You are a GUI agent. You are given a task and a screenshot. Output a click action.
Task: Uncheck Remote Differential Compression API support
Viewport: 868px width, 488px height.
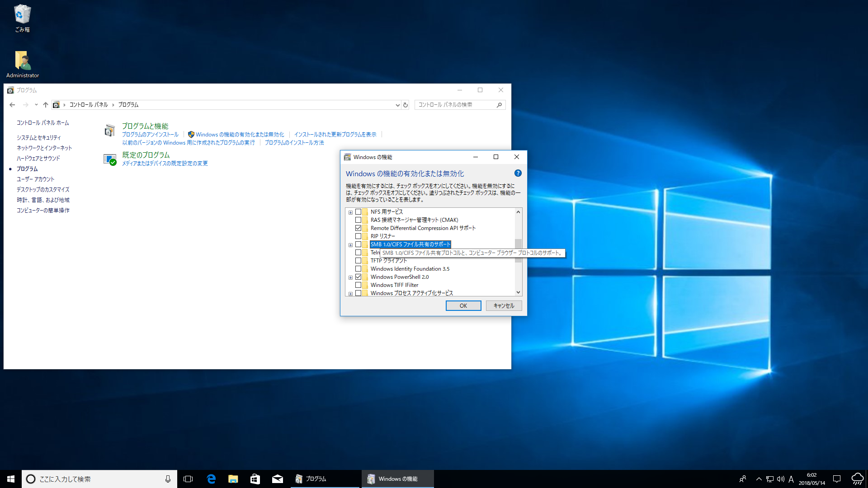pos(358,228)
